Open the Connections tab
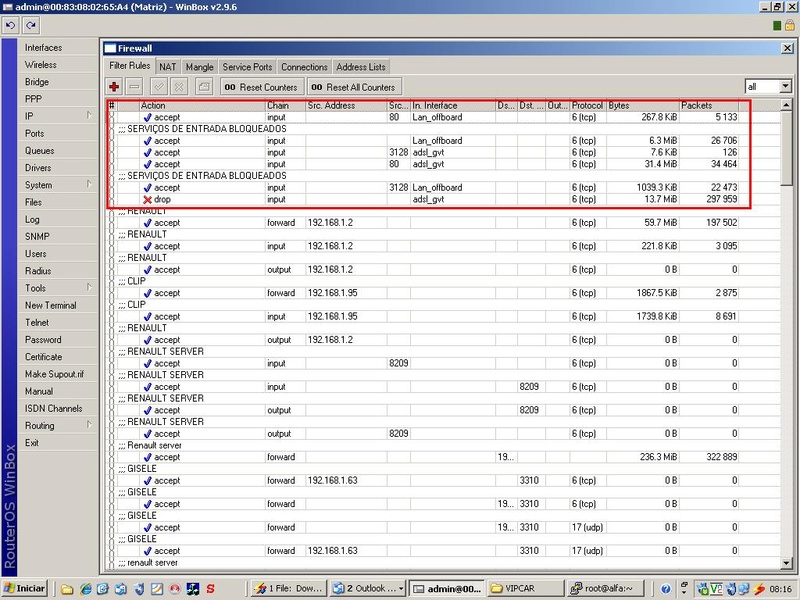Viewport: 800px width, 600px height. coord(304,67)
